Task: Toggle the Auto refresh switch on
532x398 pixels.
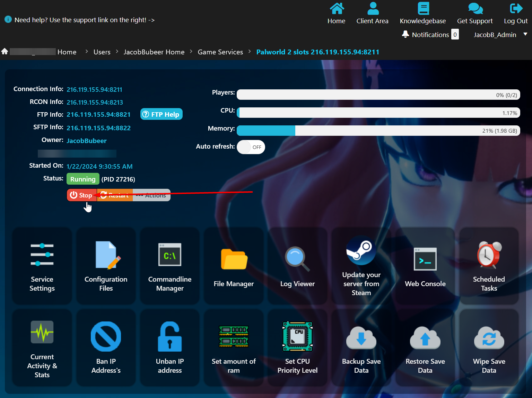Action: tap(251, 147)
